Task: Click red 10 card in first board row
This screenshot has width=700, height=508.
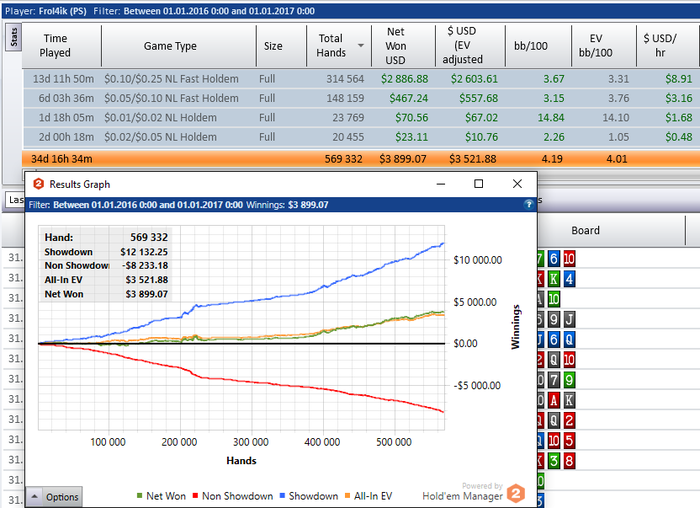Action: click(569, 258)
